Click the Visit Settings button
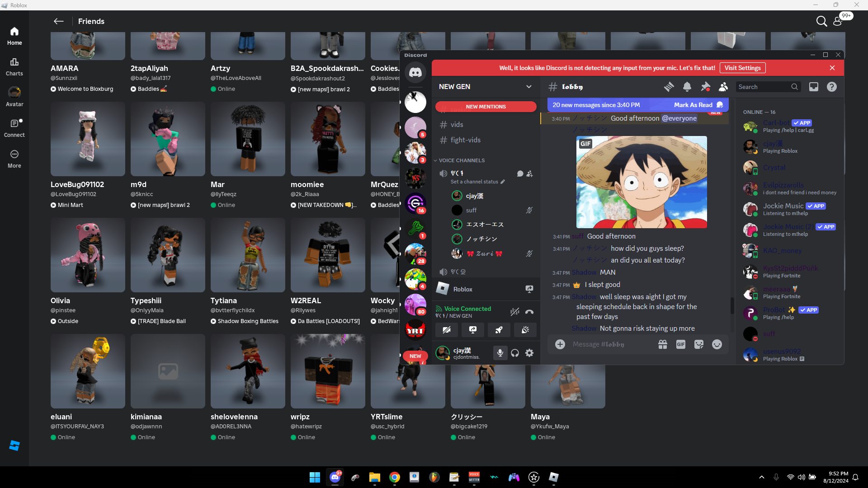Image resolution: width=868 pixels, height=488 pixels. coord(742,68)
